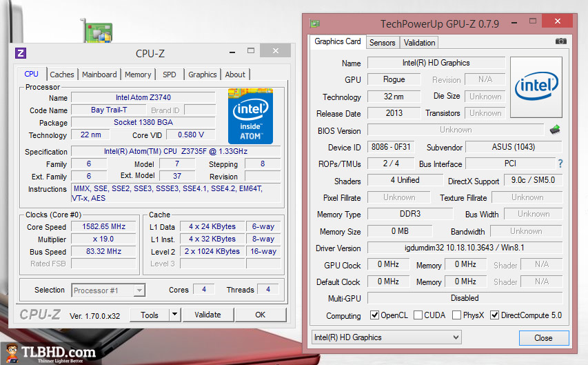Click the Multi-GPU value Disabled
Screen dimensions: 588x365
(465, 298)
